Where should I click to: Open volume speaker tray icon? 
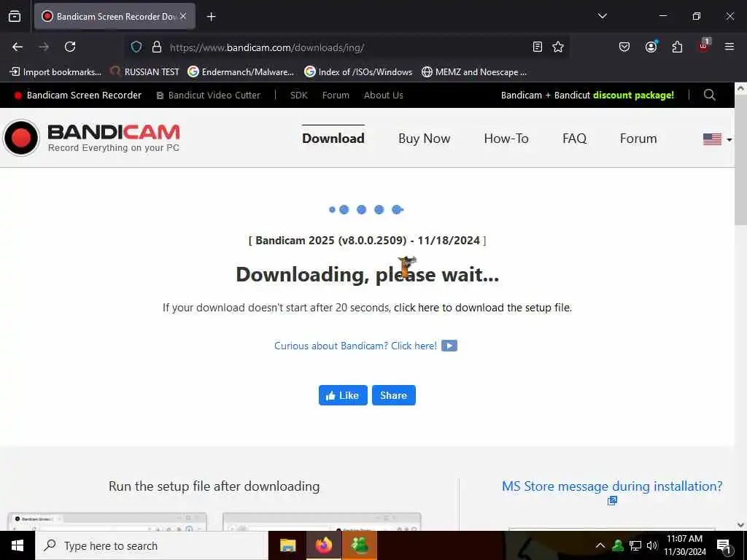pyautogui.click(x=652, y=545)
